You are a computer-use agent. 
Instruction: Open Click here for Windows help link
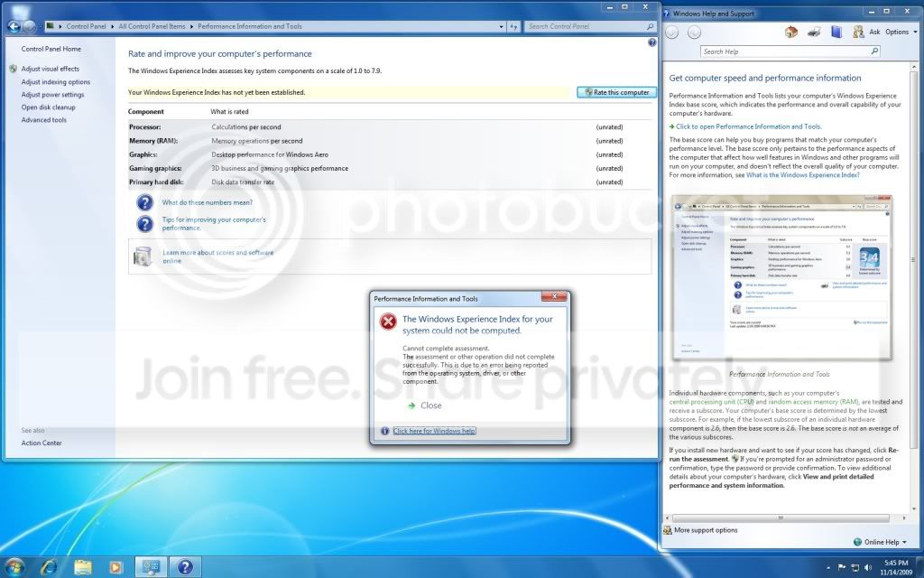coord(434,431)
